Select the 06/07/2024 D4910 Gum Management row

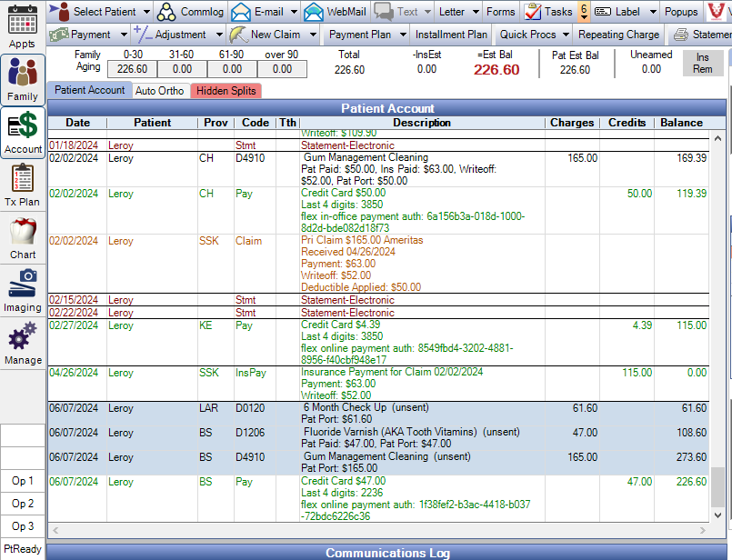378,463
